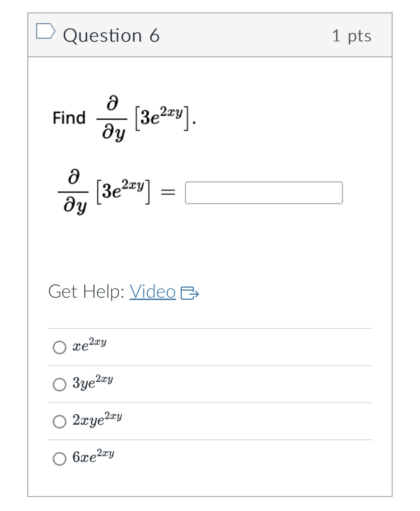Place cursor in the partial derivative answer field

tap(264, 193)
